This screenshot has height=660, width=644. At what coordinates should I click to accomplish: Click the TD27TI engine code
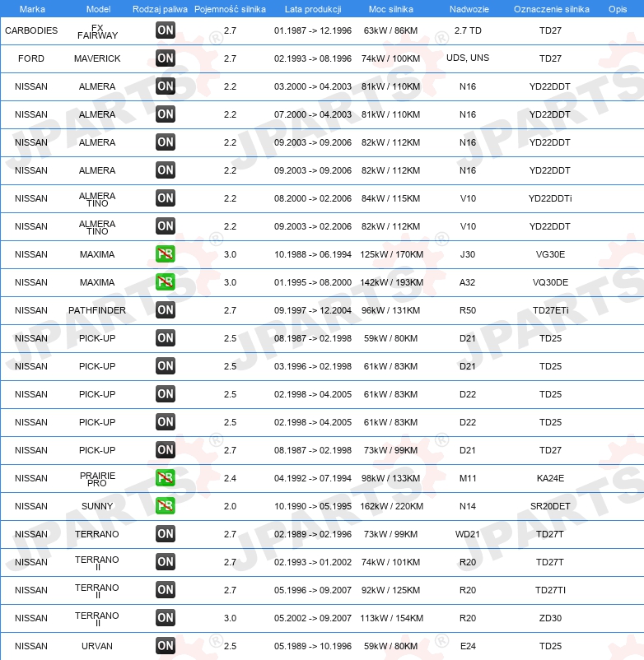tap(550, 590)
